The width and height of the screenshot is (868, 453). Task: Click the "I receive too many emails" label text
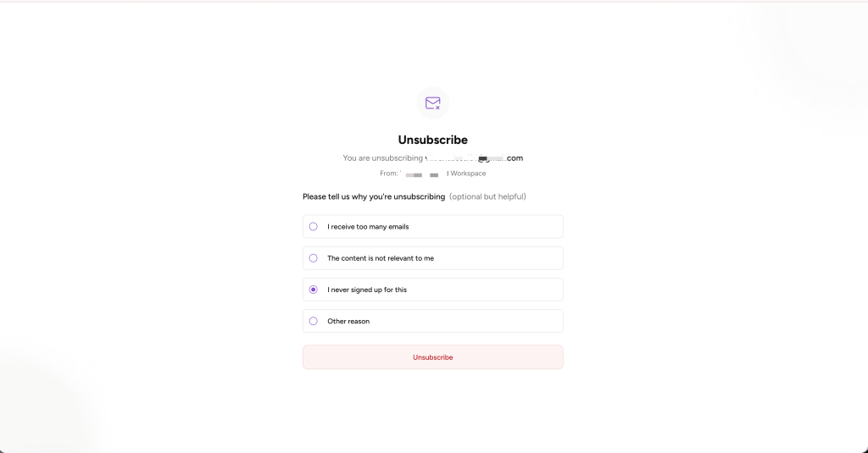click(x=368, y=227)
